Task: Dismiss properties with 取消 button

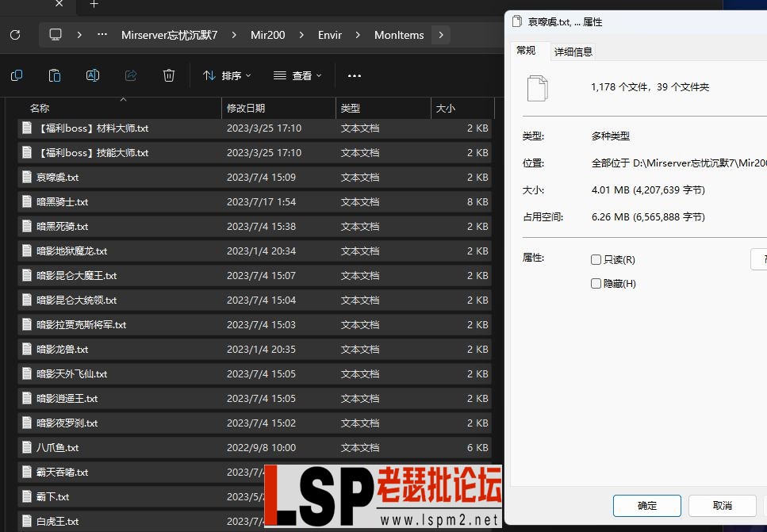Action: tap(723, 506)
